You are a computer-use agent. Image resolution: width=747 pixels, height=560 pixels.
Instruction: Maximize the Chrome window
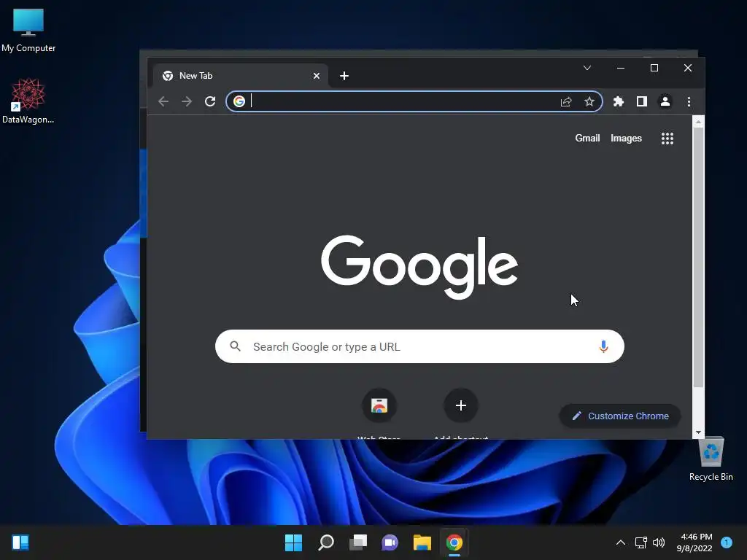[x=654, y=68]
